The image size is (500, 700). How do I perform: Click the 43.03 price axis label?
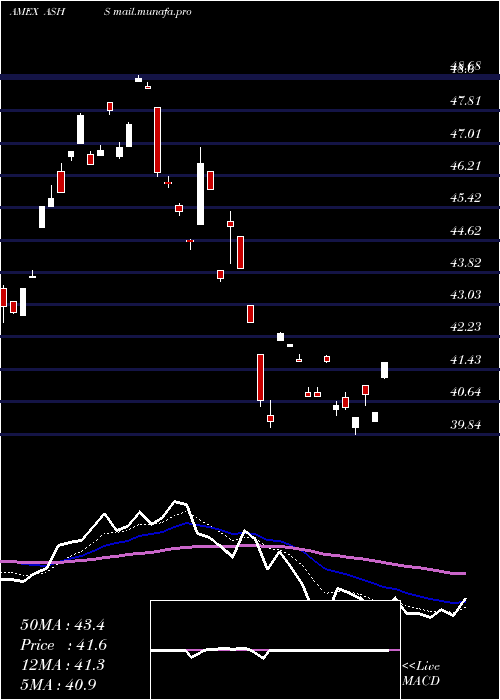point(466,295)
